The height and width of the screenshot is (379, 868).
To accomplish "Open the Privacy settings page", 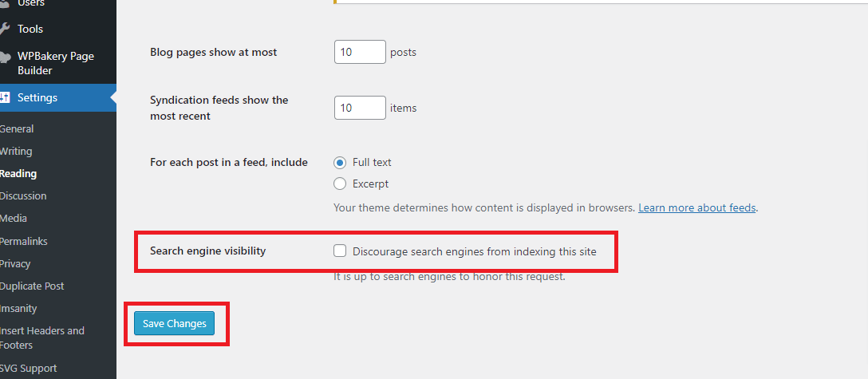I will [15, 263].
